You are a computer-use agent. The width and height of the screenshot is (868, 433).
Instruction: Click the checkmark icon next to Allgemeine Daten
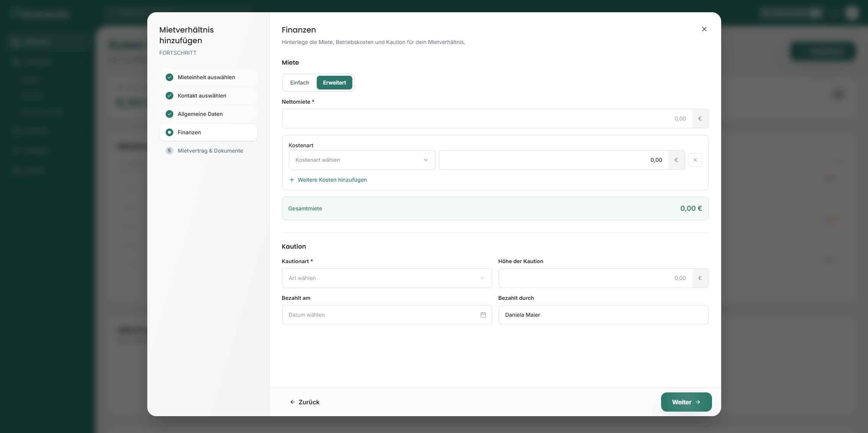click(x=169, y=114)
